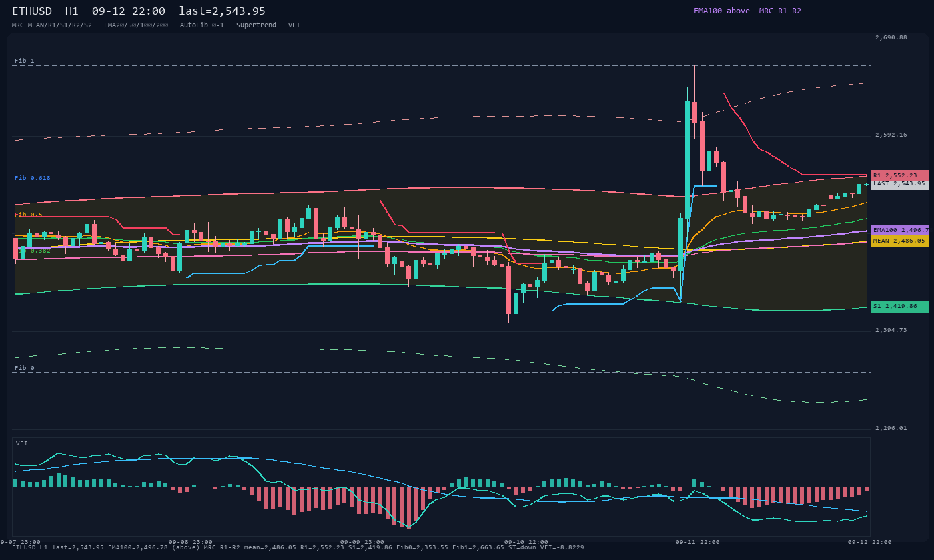The image size is (934, 560).
Task: Click the 09-10 22:00 time axis label
Action: (526, 542)
